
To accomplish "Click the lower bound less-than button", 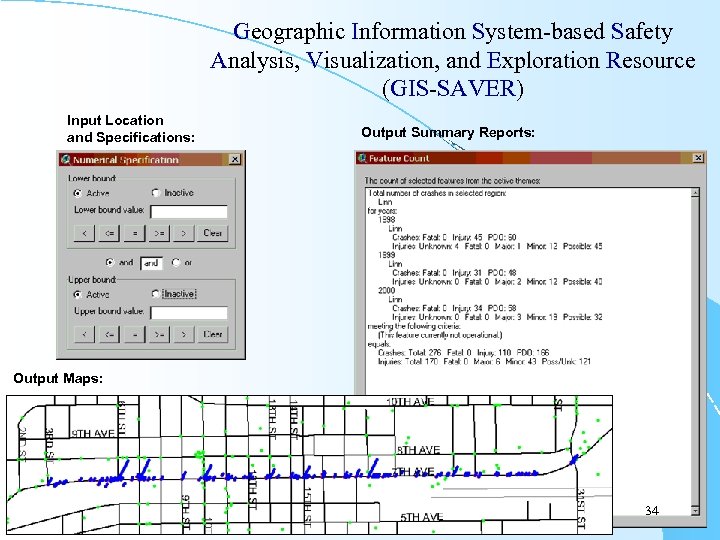I will pyautogui.click(x=84, y=233).
